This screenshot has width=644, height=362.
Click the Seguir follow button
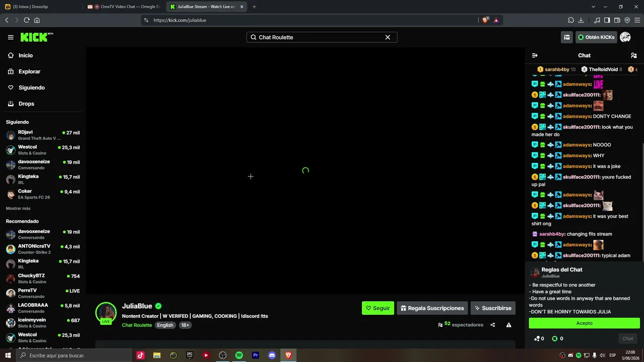click(x=378, y=308)
